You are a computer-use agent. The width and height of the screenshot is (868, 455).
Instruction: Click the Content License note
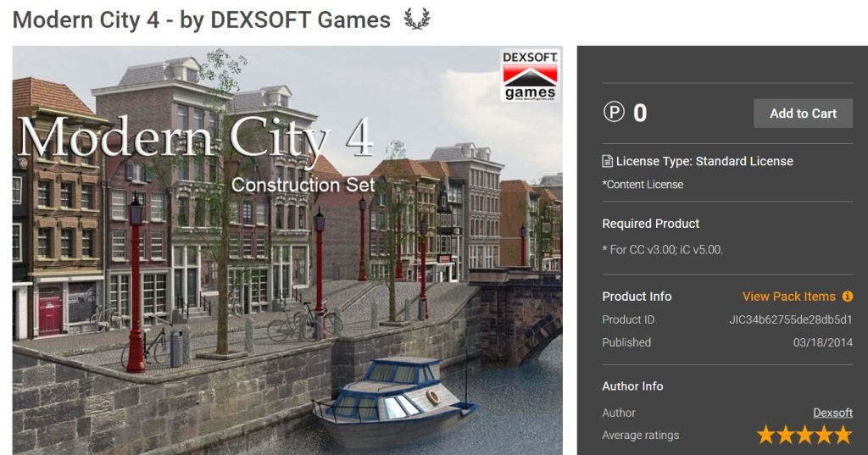[643, 185]
